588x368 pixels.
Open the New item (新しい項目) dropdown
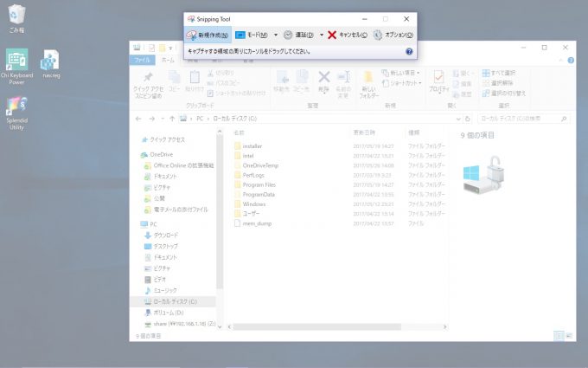(401, 73)
